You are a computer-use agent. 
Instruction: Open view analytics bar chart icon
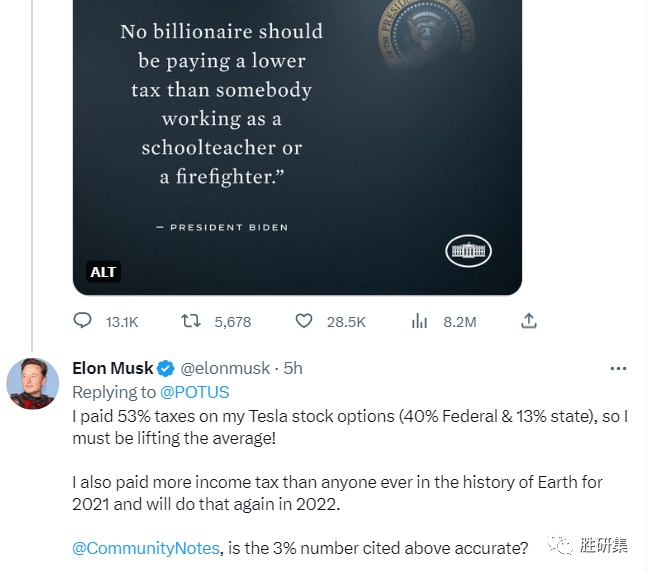pyautogui.click(x=420, y=321)
